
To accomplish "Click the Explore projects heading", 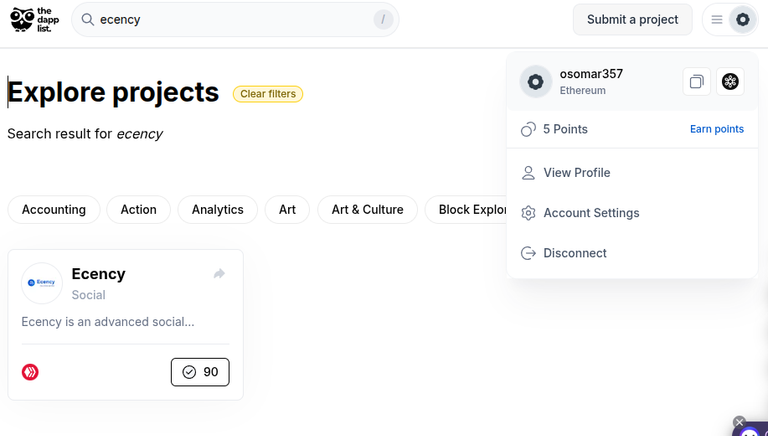I will coord(113,92).
